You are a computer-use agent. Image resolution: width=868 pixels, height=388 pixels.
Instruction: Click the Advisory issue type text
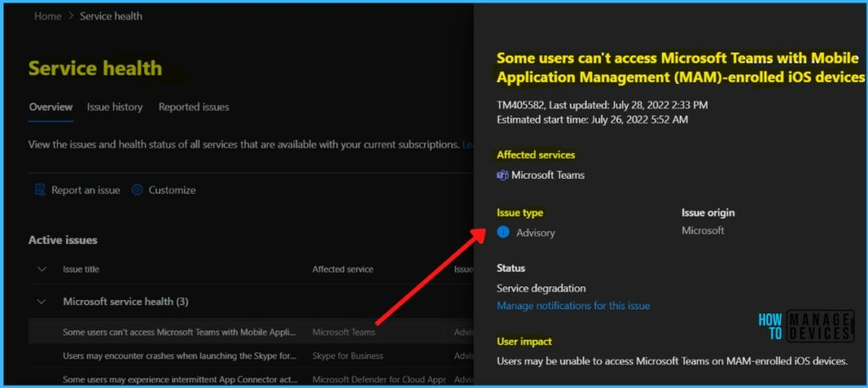click(x=536, y=233)
